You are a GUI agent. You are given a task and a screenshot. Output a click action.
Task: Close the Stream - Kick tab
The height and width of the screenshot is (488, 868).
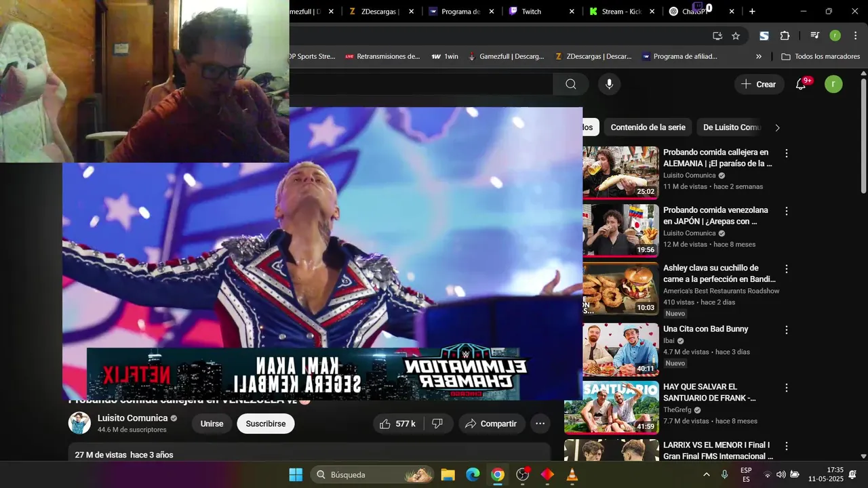(x=652, y=12)
